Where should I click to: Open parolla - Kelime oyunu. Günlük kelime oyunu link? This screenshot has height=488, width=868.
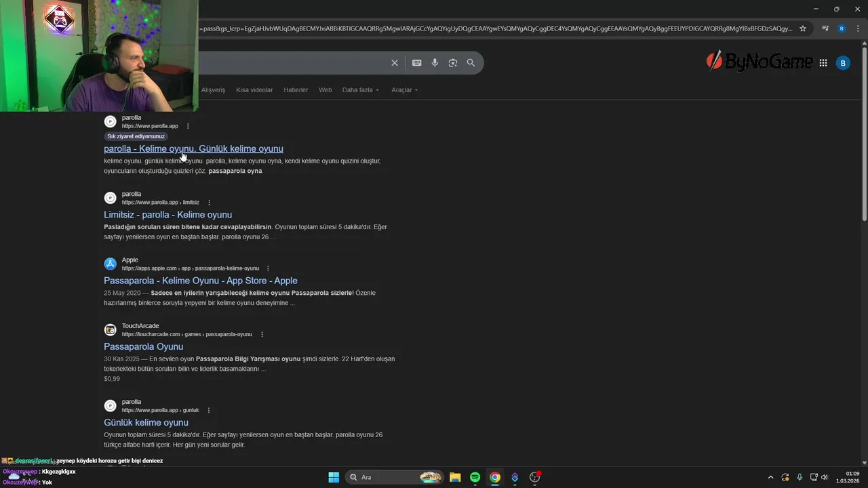[193, 148]
